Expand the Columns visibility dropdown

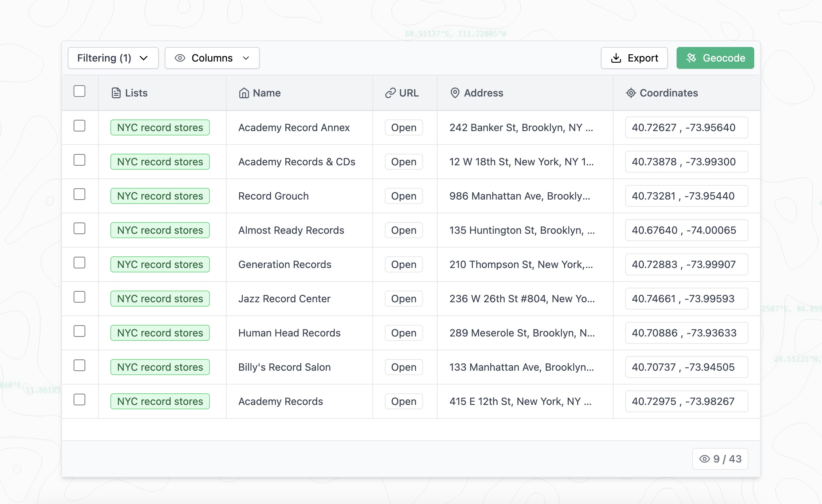[212, 58]
